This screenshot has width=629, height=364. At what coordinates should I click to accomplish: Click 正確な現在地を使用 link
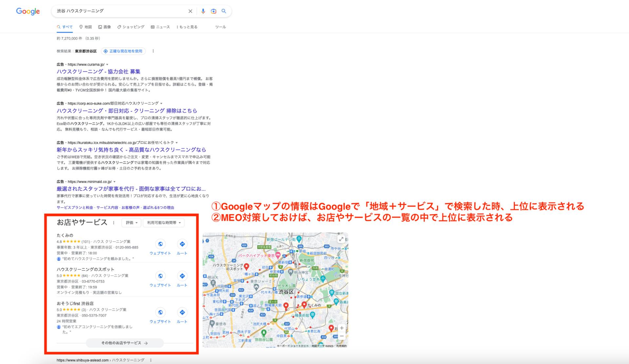[x=123, y=51]
